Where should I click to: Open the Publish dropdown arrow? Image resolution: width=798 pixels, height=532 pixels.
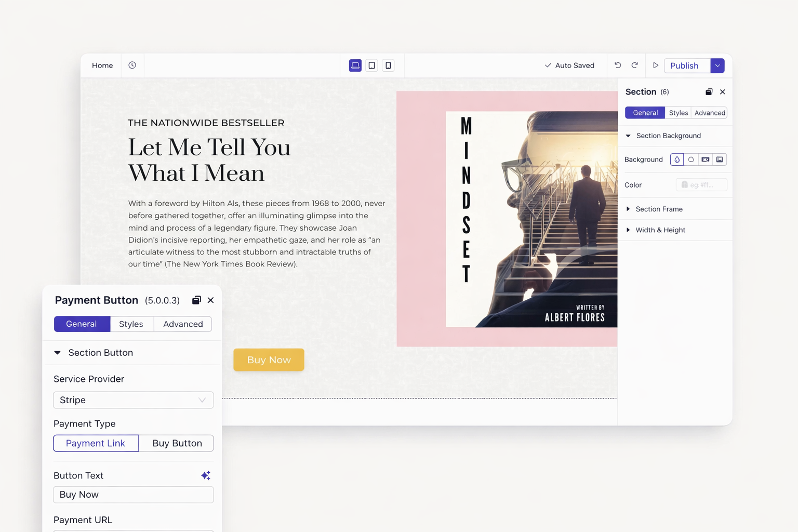click(717, 65)
